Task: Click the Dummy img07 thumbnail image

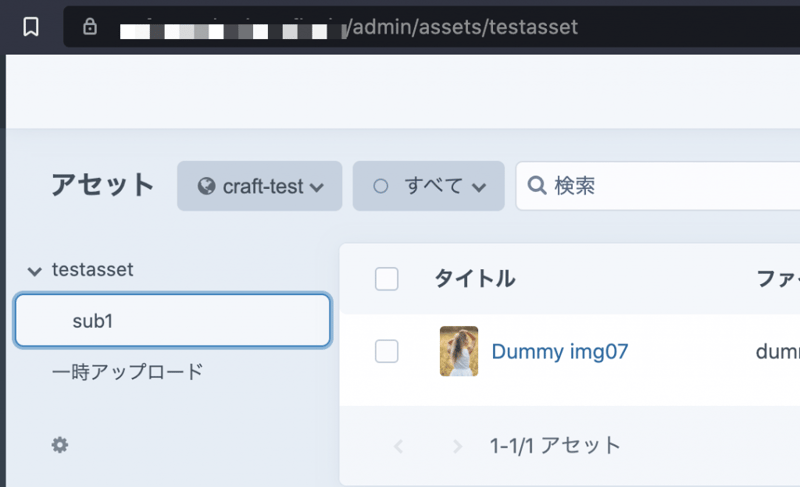Action: 459,351
